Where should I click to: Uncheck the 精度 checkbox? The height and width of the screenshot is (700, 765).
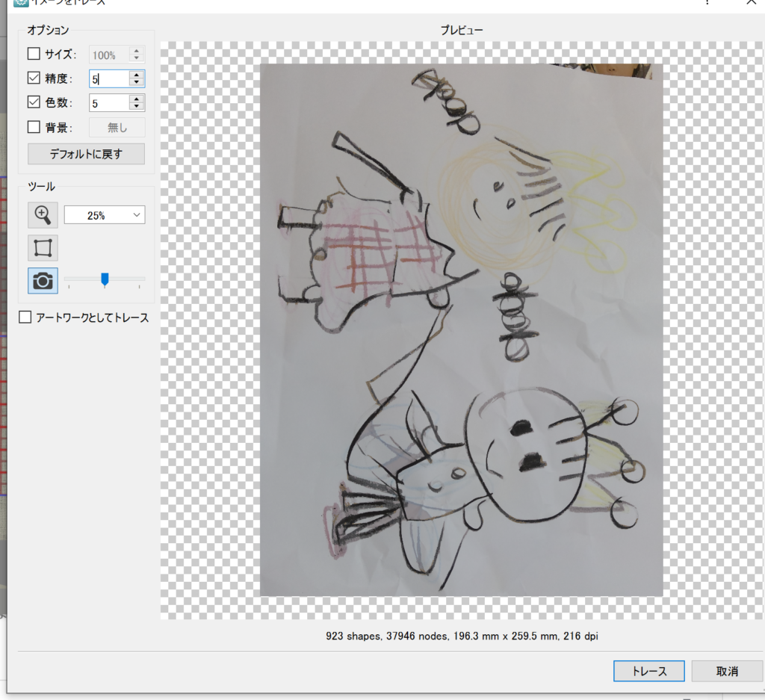pos(34,78)
